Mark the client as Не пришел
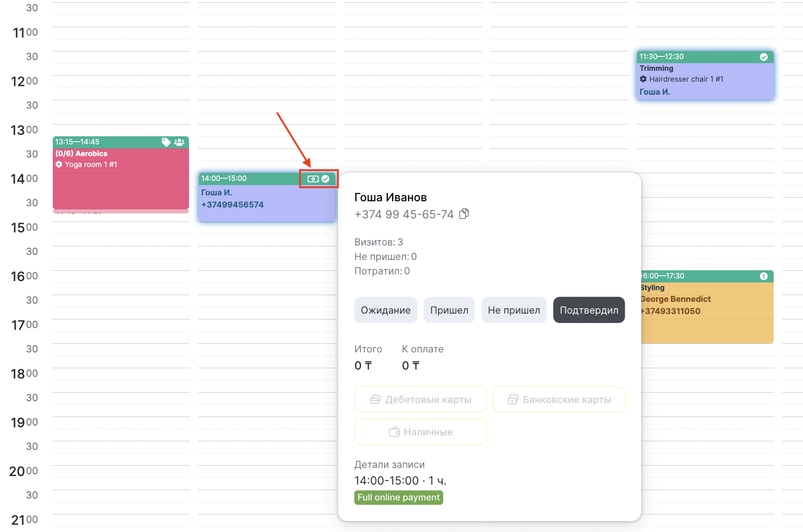Viewport: 803px width, 532px height. pyautogui.click(x=514, y=310)
